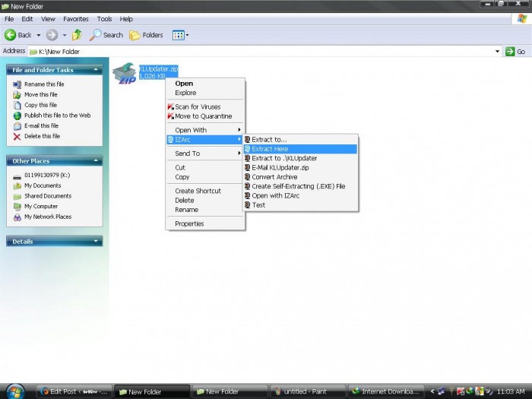Choose Explore in the context menu
Viewport: 532px width, 399px height.
[205, 93]
